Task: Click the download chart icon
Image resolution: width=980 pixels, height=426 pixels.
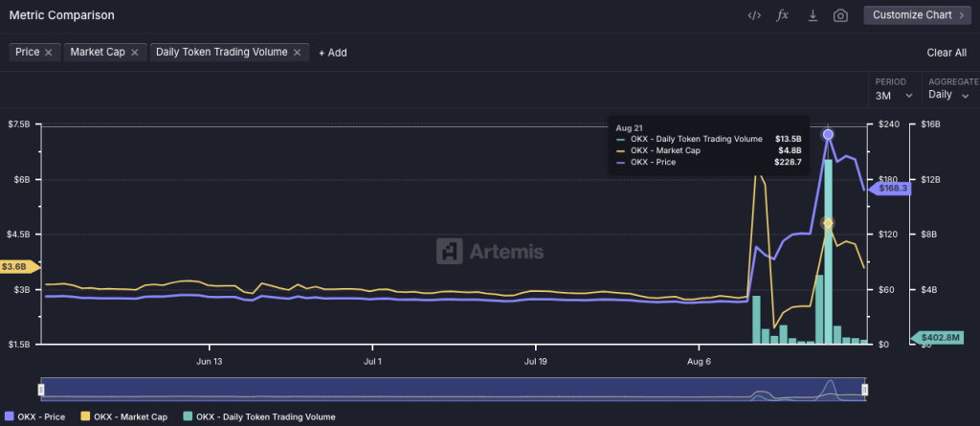Action: (813, 15)
